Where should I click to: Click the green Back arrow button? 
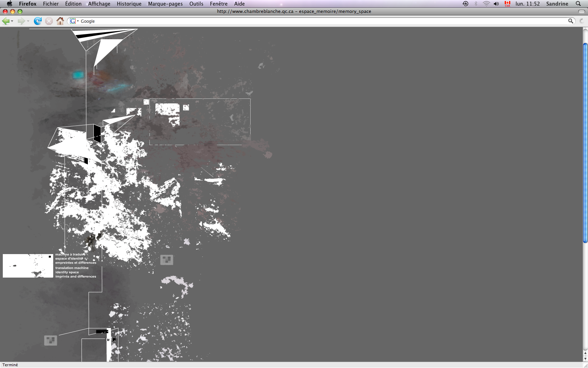point(6,21)
